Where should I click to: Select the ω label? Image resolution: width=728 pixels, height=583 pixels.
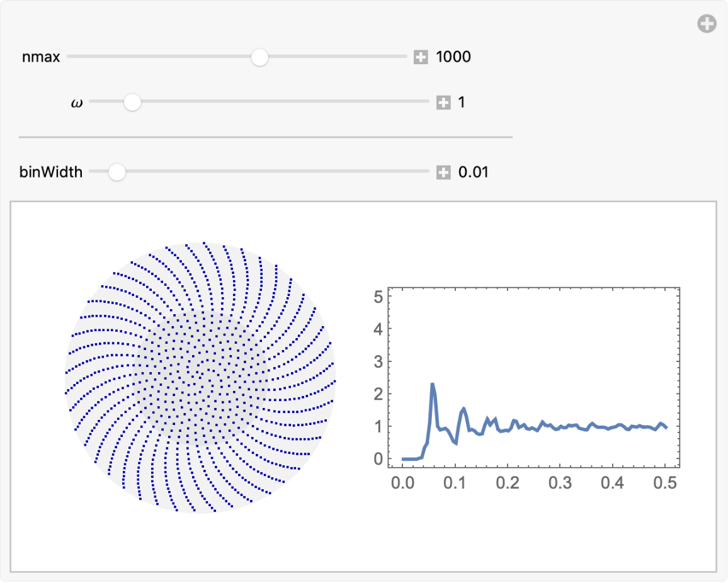[x=77, y=103]
